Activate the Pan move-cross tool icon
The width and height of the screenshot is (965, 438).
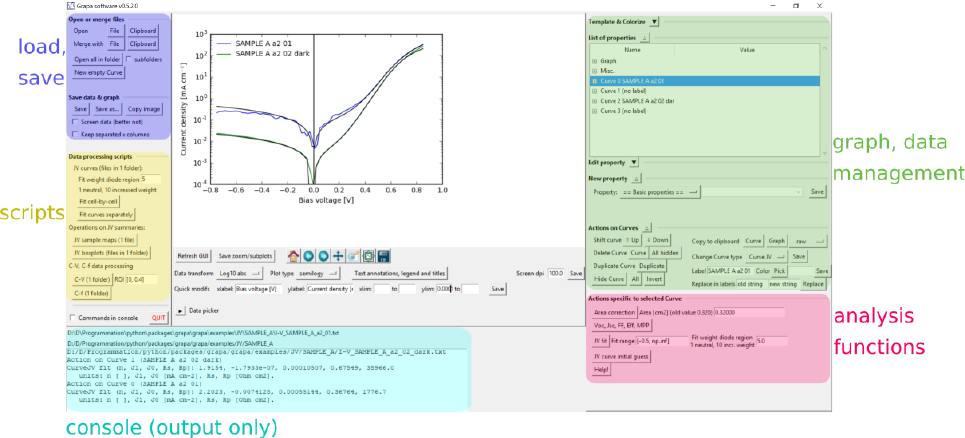click(x=339, y=256)
